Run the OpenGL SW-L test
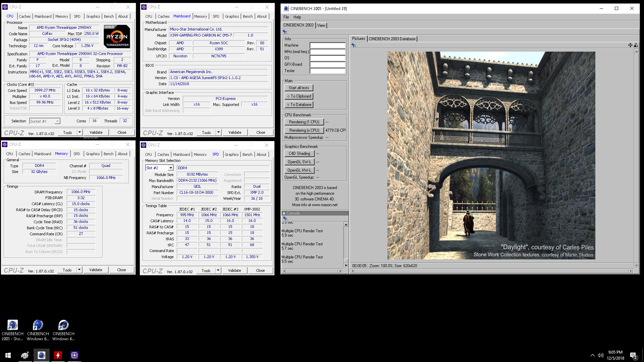The image size is (644, 362). (x=300, y=162)
